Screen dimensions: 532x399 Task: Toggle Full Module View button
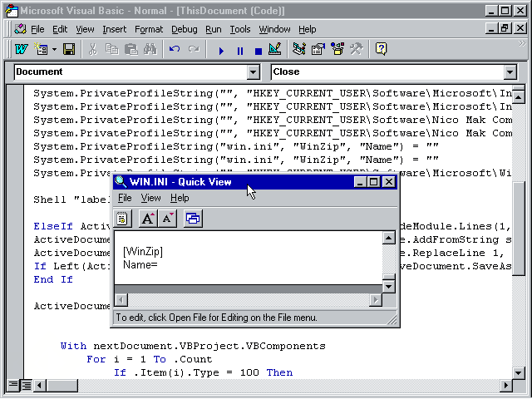coord(26,385)
